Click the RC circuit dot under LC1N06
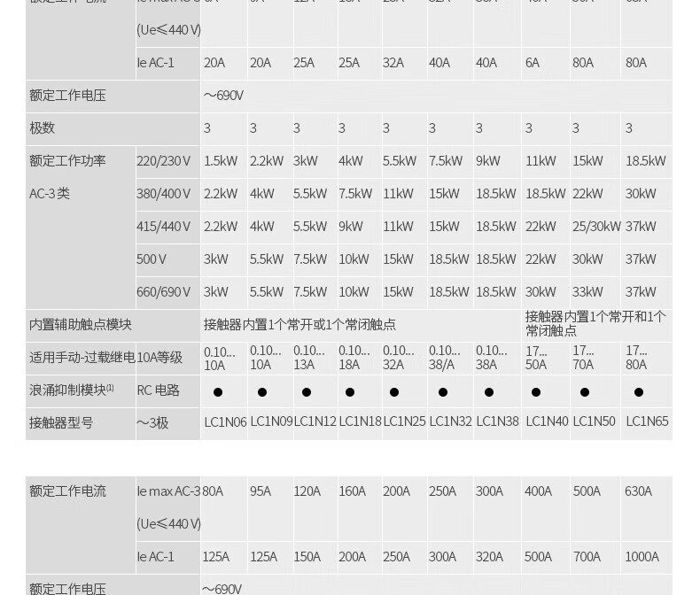Viewport: 700px width, 595px height. point(218,391)
